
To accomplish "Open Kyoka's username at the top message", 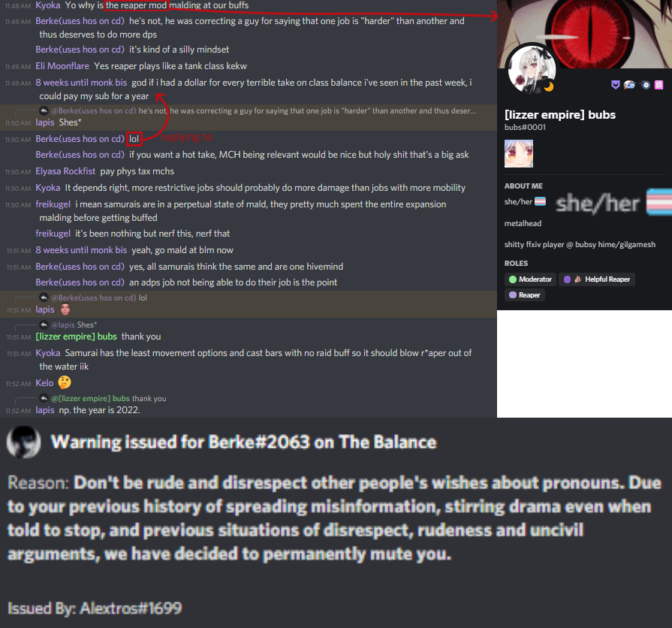I will (48, 5).
